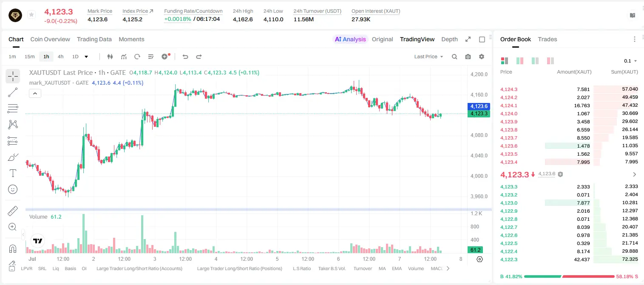The width and height of the screenshot is (644, 285).
Task: Open the Last Price dropdown
Action: pyautogui.click(x=428, y=57)
